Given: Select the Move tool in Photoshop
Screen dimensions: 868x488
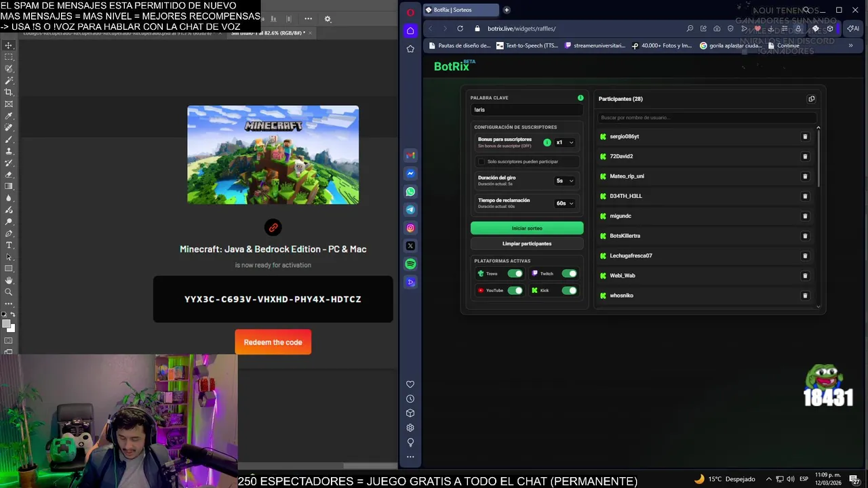Looking at the screenshot, I should tap(9, 45).
